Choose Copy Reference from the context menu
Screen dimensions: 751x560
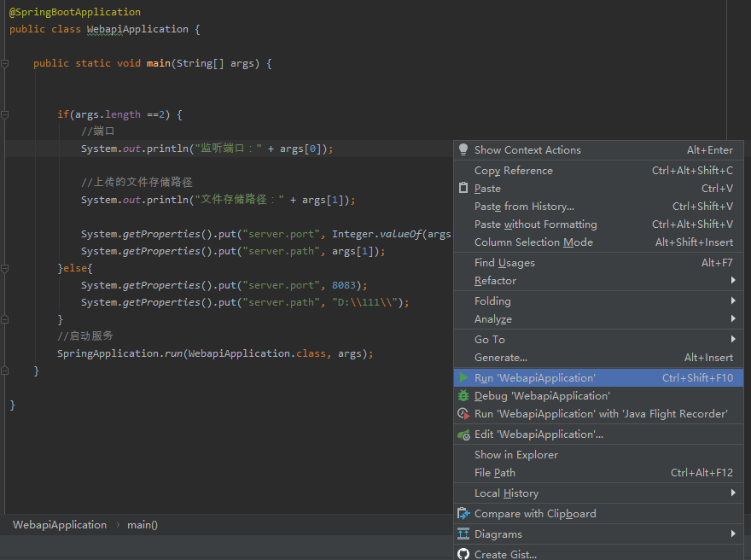coord(598,171)
